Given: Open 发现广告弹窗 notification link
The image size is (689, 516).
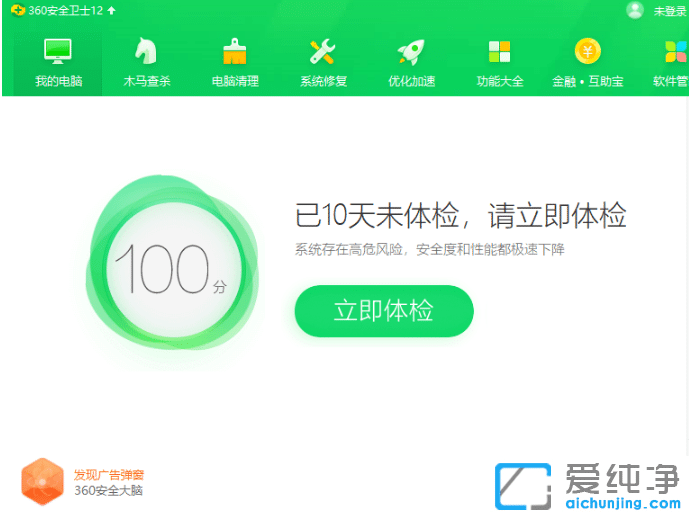Looking at the screenshot, I should pyautogui.click(x=109, y=475).
